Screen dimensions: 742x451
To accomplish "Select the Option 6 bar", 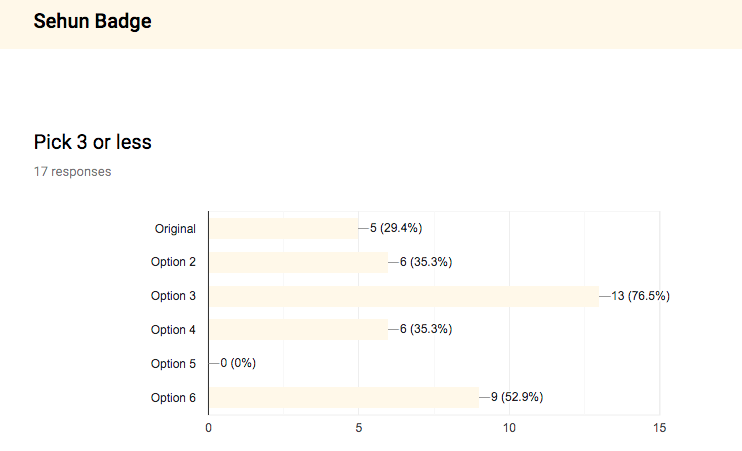I will [344, 397].
